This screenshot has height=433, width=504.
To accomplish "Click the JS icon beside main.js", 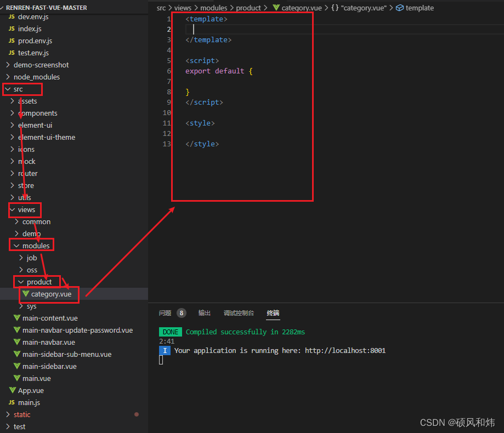I will [12, 402].
